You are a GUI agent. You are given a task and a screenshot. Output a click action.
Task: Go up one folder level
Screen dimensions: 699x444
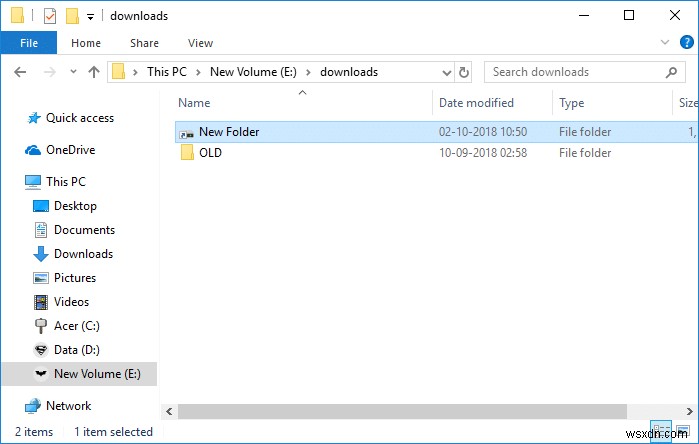(94, 72)
